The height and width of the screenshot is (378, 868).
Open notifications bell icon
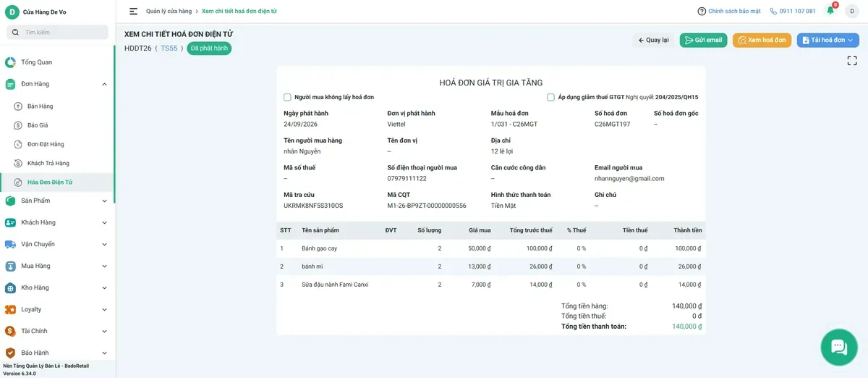(830, 10)
